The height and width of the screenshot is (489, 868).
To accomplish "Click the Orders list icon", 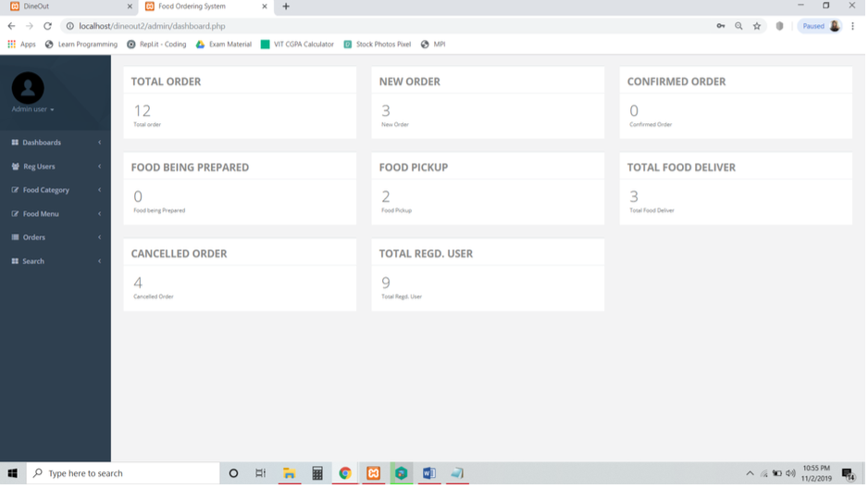I will [x=15, y=238].
